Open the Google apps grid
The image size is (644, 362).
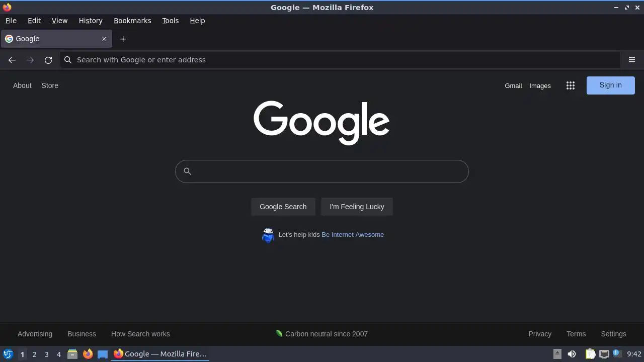(x=571, y=85)
